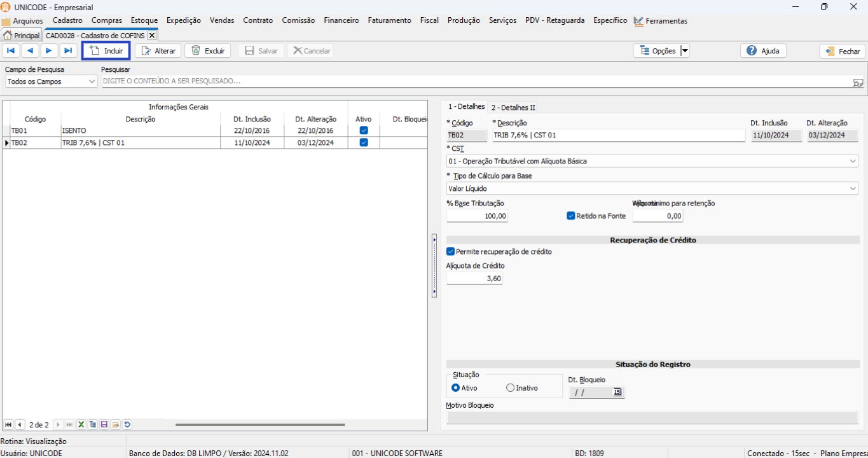Jump to last record in top toolbar
Image resolution: width=868 pixels, height=458 pixels.
click(69, 51)
